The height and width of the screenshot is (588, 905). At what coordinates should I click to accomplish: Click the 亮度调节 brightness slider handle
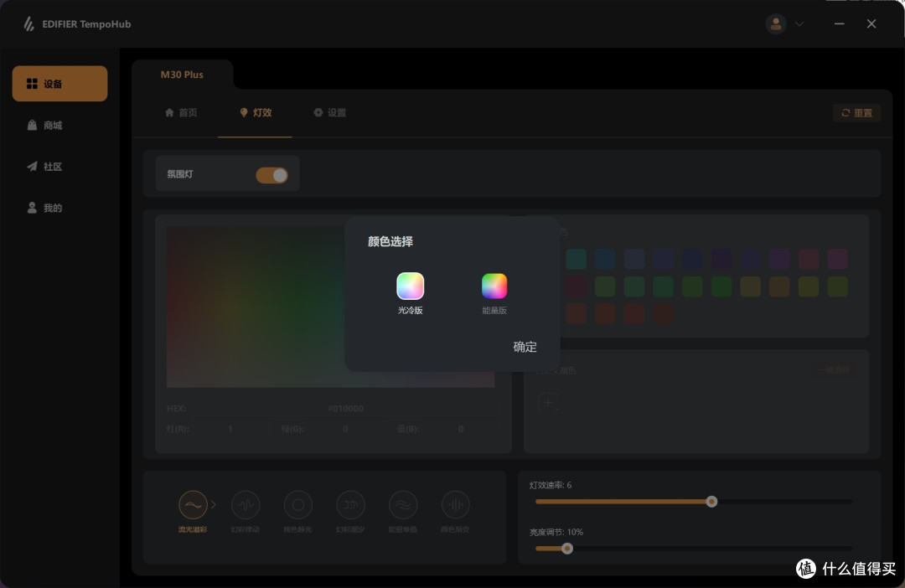[x=566, y=548]
